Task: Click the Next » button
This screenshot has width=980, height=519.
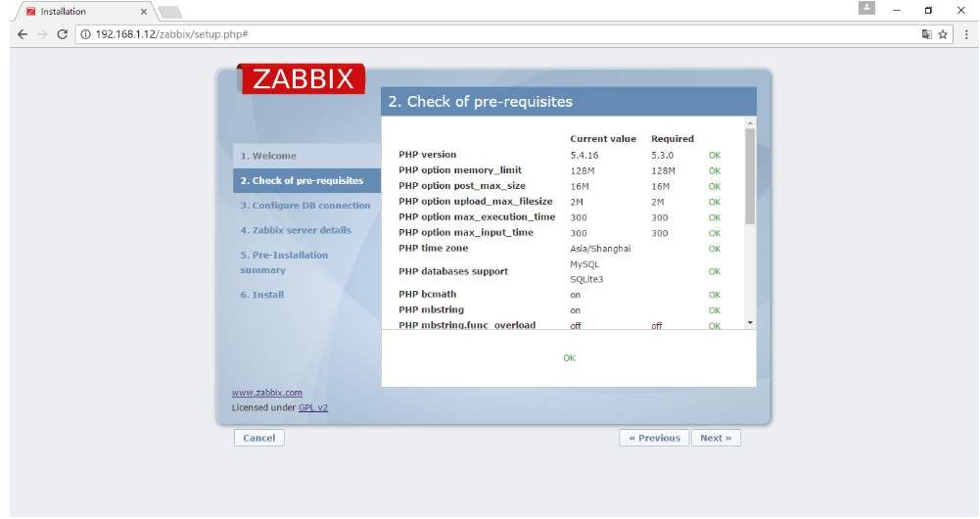Action: [716, 438]
